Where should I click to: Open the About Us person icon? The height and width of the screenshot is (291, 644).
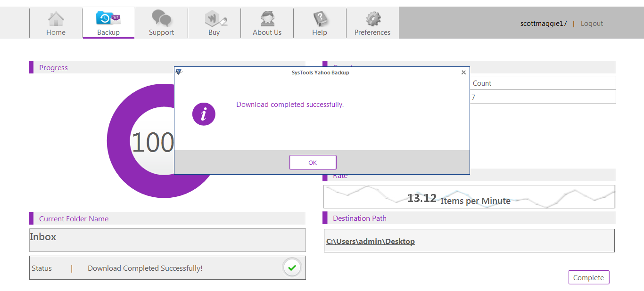267,18
